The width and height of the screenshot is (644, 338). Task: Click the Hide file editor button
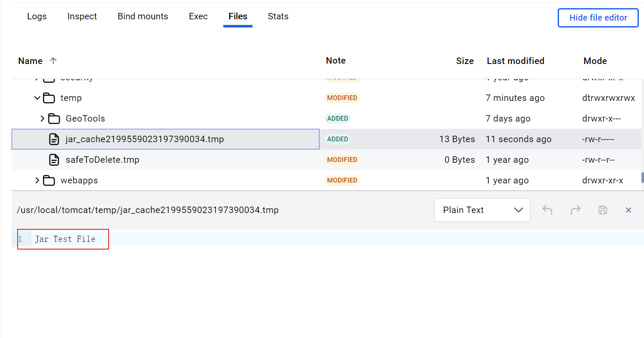tap(598, 18)
